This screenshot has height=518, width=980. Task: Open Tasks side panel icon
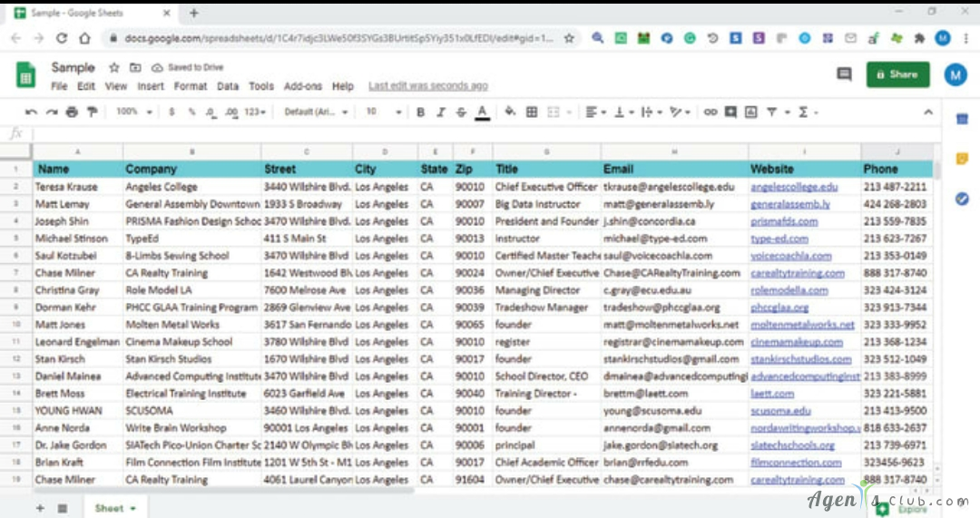coord(962,199)
